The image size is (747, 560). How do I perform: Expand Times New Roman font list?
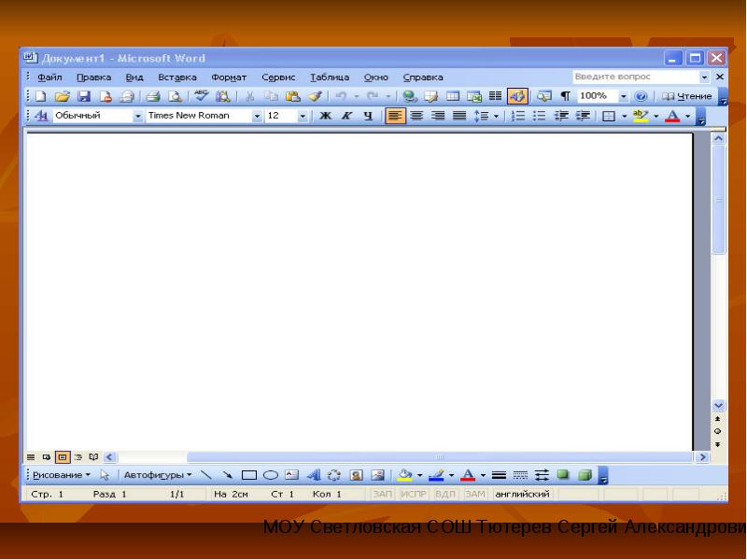pyautogui.click(x=257, y=116)
